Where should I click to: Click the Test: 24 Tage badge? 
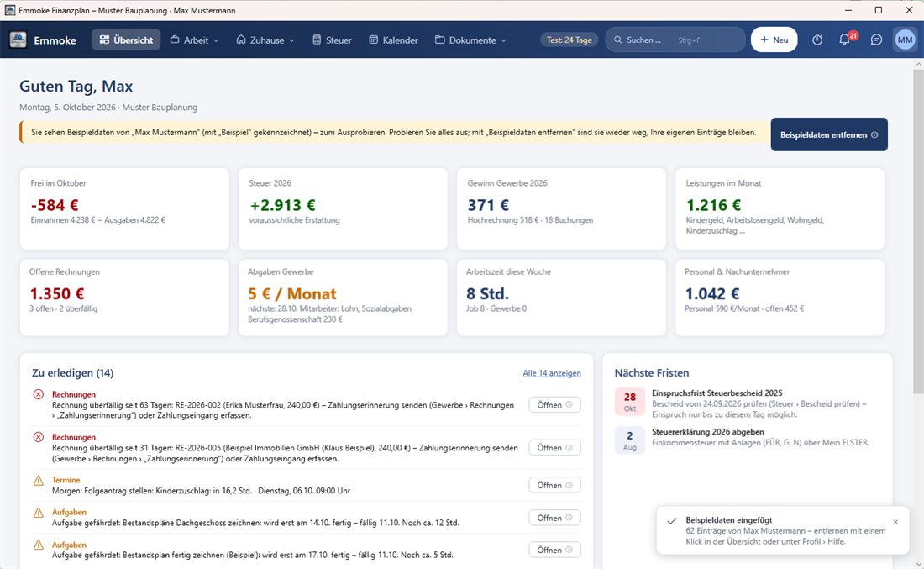pyautogui.click(x=570, y=40)
